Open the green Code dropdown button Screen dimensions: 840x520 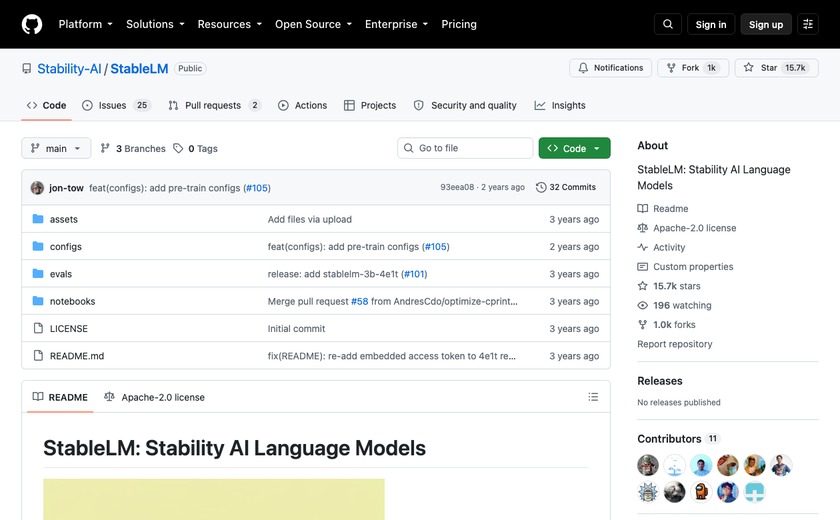pyautogui.click(x=574, y=148)
